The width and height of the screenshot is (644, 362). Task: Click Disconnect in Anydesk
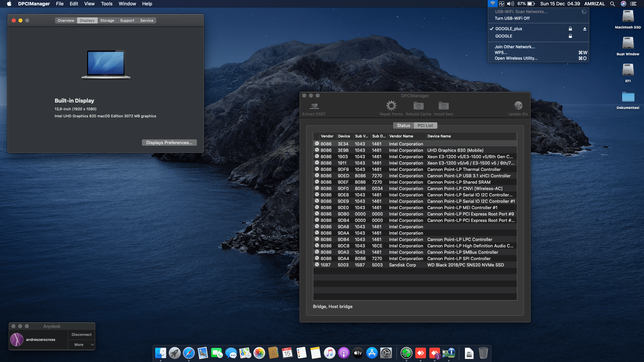(x=82, y=335)
